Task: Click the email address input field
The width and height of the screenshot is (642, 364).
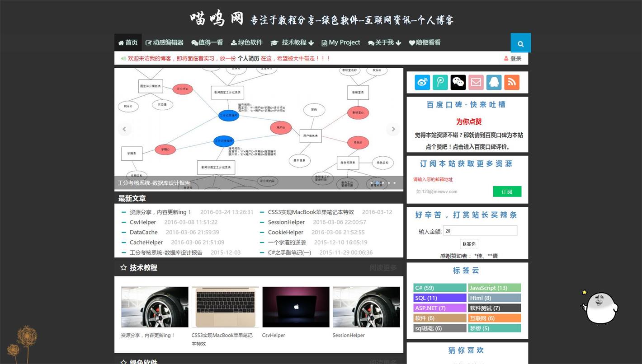Action: 452,191
